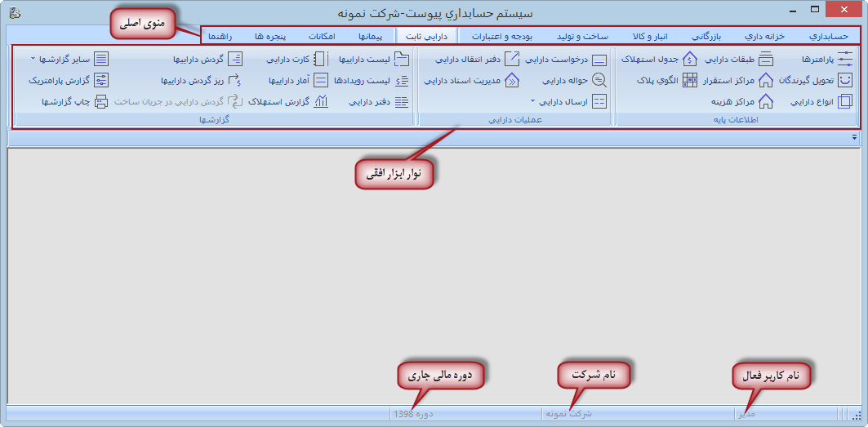Open the لیست داراییها folder icon
The height and width of the screenshot is (427, 868).
(x=402, y=59)
